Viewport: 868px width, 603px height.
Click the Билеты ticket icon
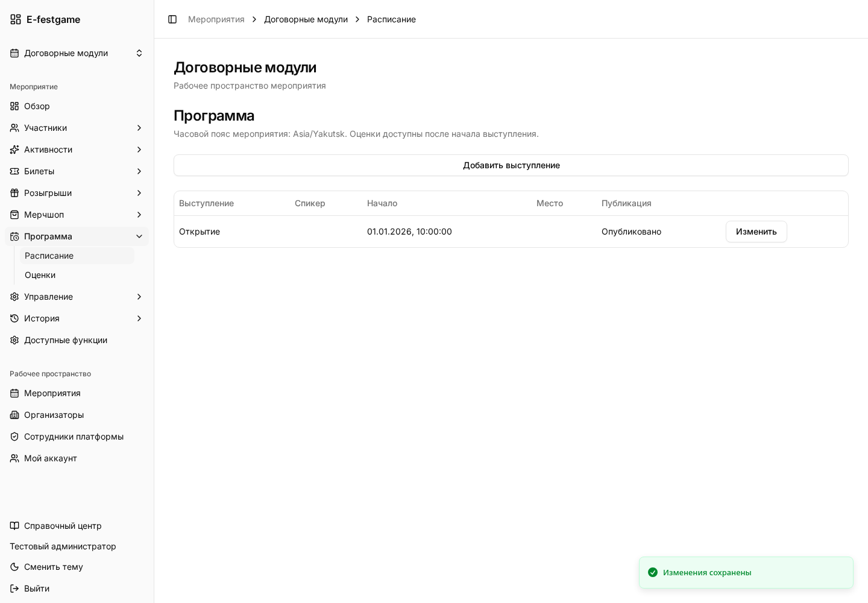coord(14,171)
